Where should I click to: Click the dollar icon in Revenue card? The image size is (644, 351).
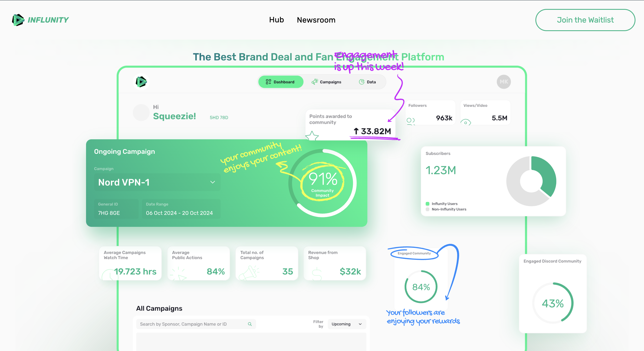(x=317, y=274)
